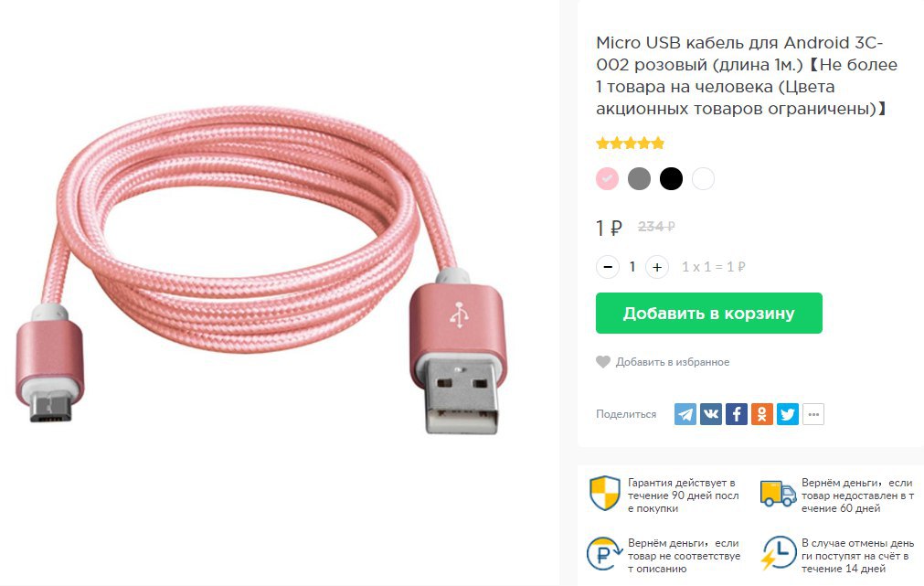Decrease quantity with minus button
The image size is (924, 586).
pos(608,267)
